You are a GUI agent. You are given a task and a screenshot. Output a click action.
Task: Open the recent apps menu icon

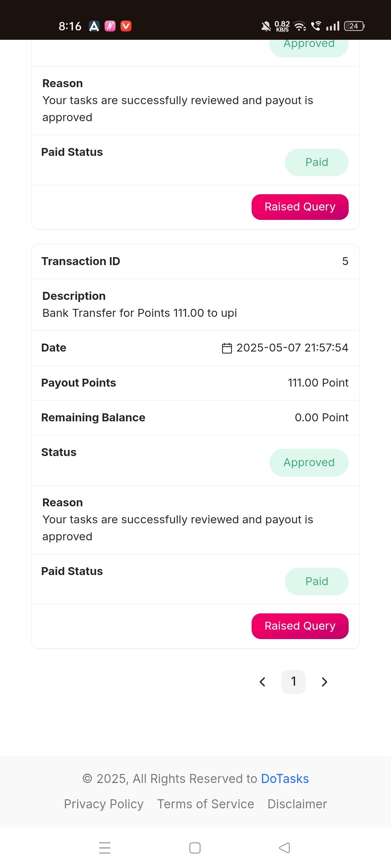point(105,848)
